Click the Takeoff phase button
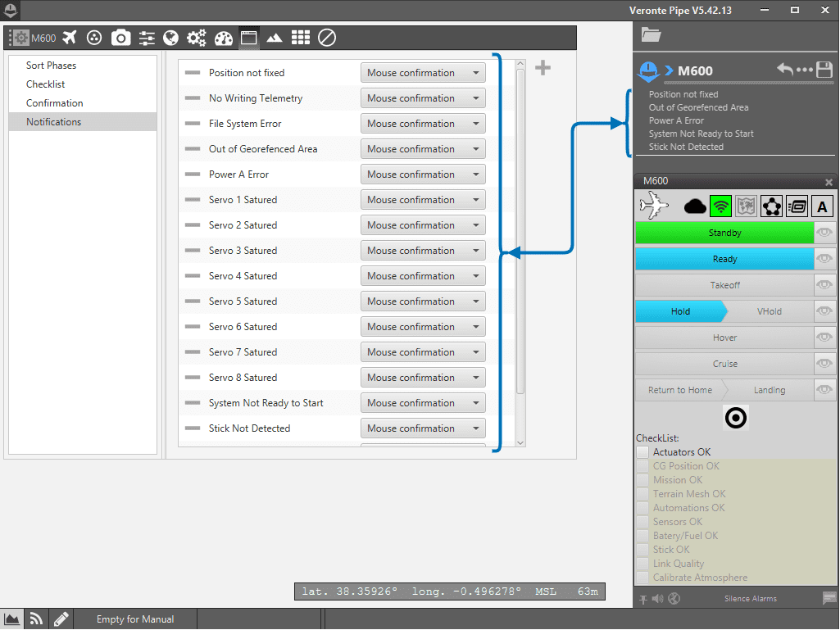Image resolution: width=840 pixels, height=630 pixels. click(x=724, y=285)
